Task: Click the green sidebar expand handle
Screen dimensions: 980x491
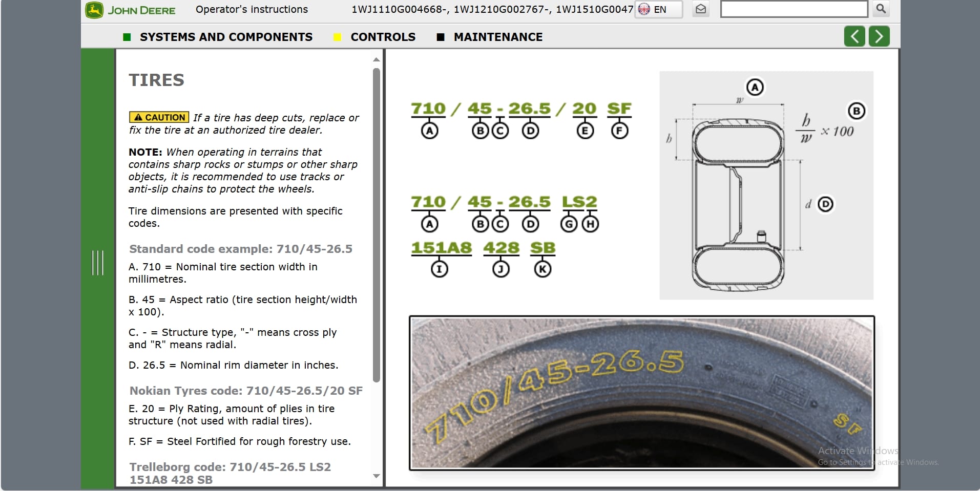Action: (97, 263)
